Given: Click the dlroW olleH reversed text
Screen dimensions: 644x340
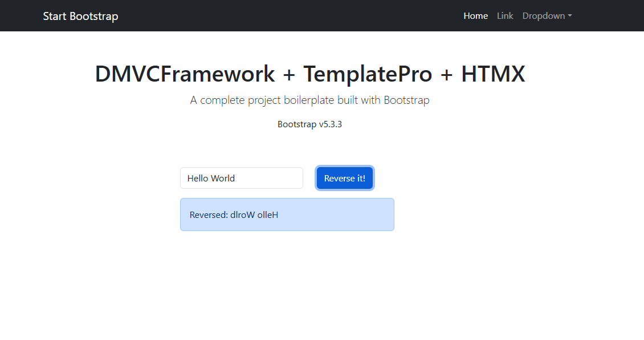Looking at the screenshot, I should click(x=254, y=214).
